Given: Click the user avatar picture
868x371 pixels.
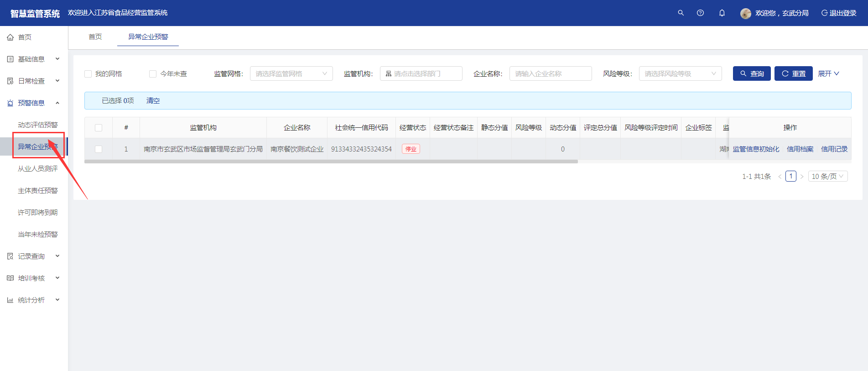Looking at the screenshot, I should point(745,13).
